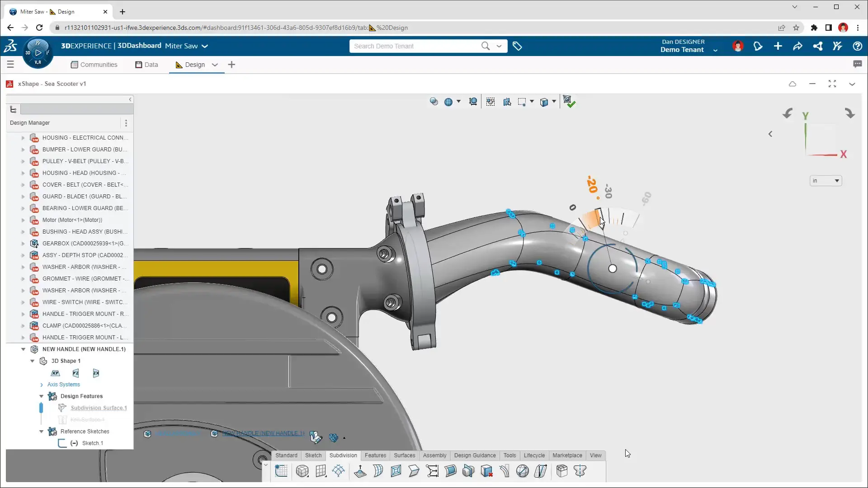Click the transparency spheres view icon
The width and height of the screenshot is (868, 488).
[x=434, y=102]
